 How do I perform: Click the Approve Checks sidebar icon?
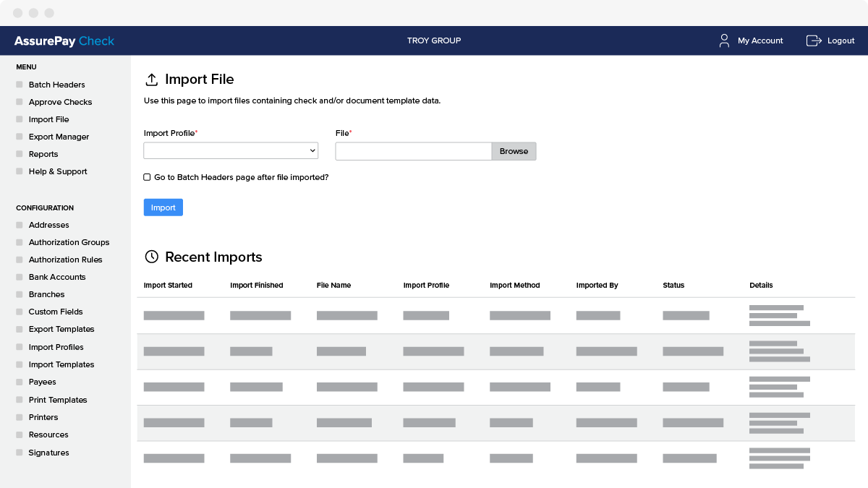tap(20, 102)
